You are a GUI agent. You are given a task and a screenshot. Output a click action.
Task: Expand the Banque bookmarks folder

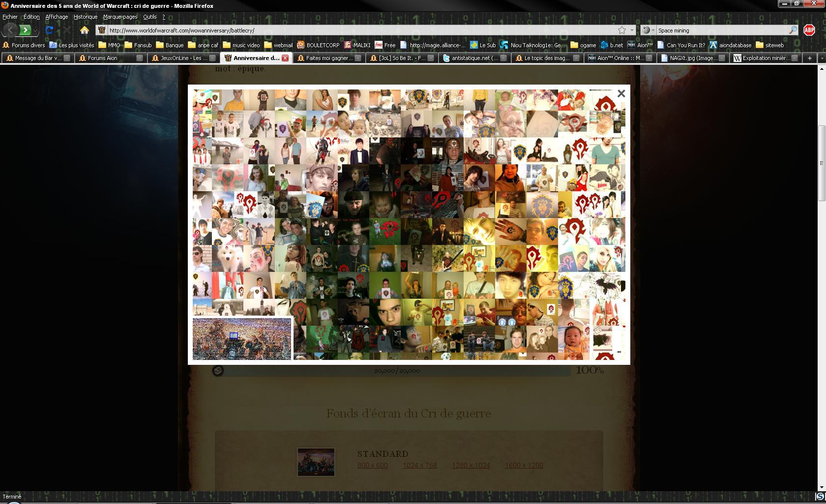point(170,45)
